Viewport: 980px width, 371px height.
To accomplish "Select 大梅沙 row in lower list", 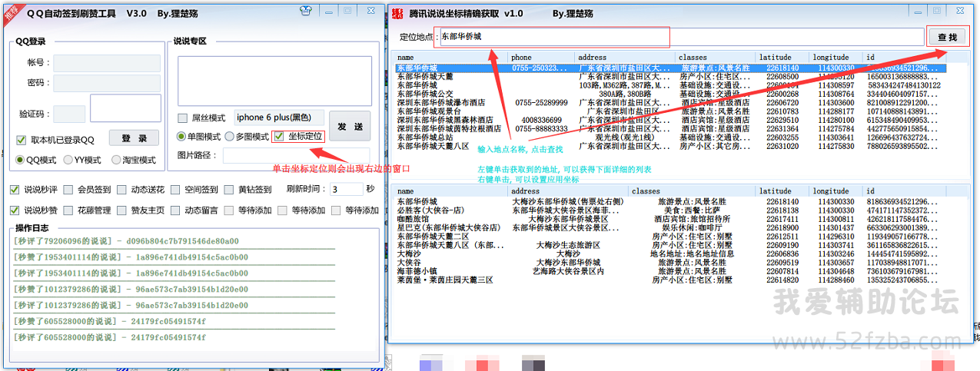I will coord(669,253).
